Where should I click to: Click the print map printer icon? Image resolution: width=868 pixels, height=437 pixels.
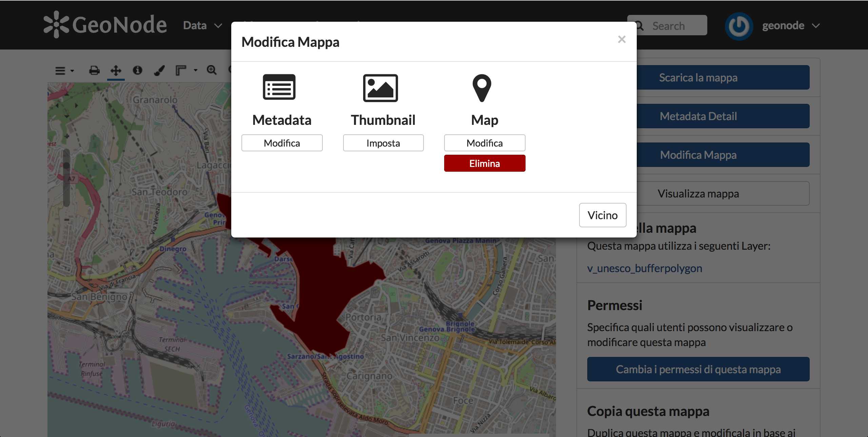coord(94,71)
